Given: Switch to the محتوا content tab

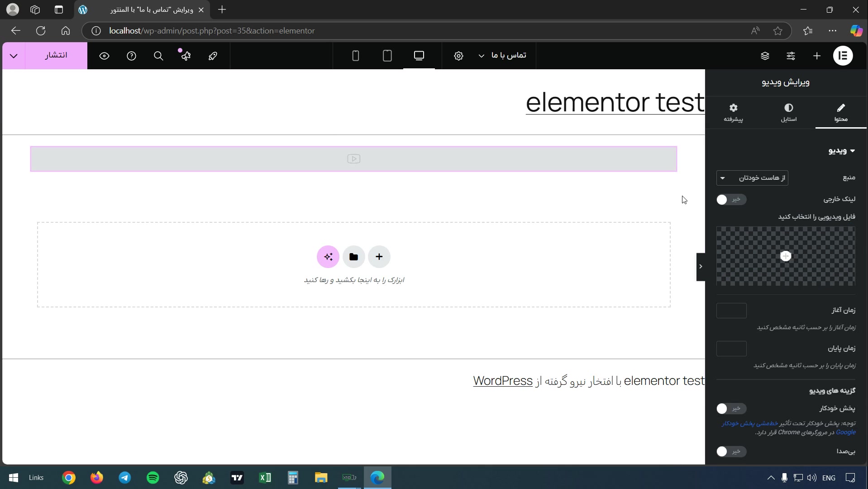Looking at the screenshot, I should (841, 112).
